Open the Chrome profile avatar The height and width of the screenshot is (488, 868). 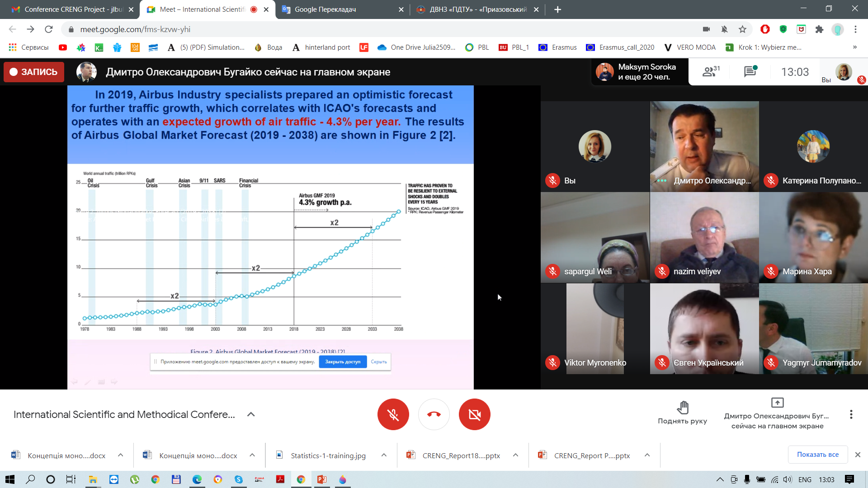(838, 29)
